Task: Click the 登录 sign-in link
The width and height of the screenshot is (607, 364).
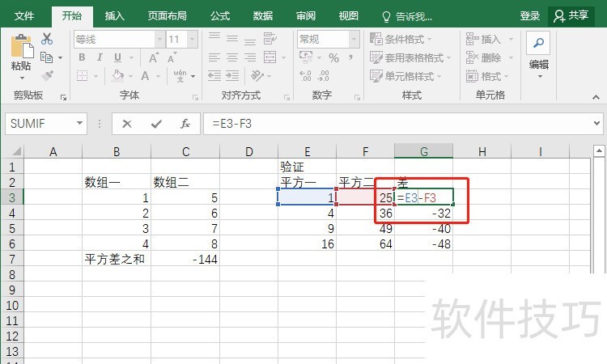Action: click(529, 16)
